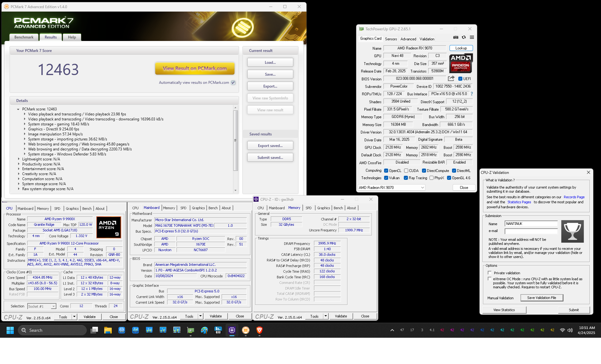Image resolution: width=601 pixels, height=364 pixels.
Task: Click the CPU-Z chip taskbar icon
Action: [232, 330]
